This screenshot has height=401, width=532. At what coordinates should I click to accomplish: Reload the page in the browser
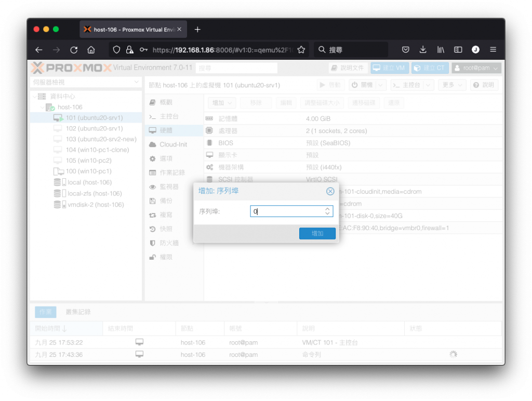(x=74, y=50)
